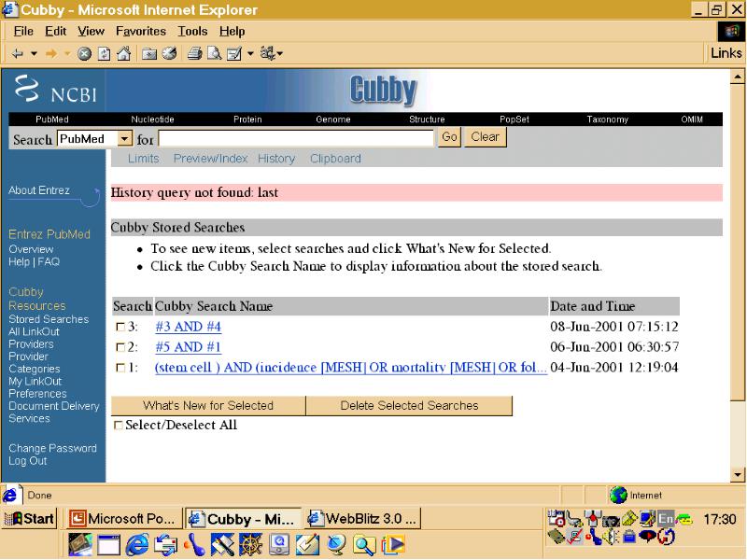Click Delete Selected Searches button
Image resolution: width=747 pixels, height=560 pixels.
[409, 406]
